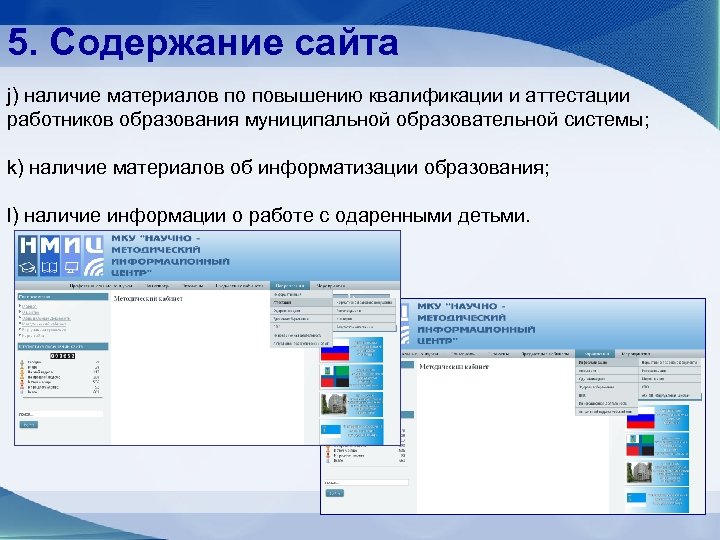Focus the search field in the right screenshot sidebar

pyautogui.click(x=366, y=483)
